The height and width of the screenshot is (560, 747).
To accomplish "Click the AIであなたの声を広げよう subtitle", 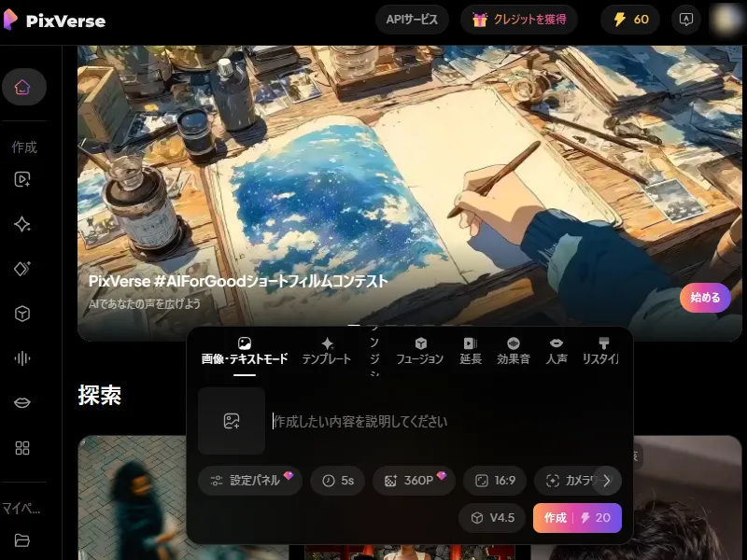I will 145,304.
